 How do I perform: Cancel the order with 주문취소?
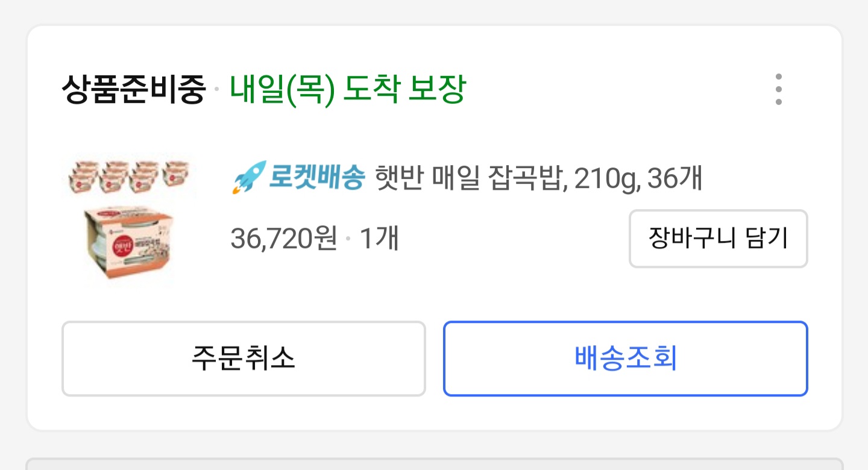(x=244, y=359)
